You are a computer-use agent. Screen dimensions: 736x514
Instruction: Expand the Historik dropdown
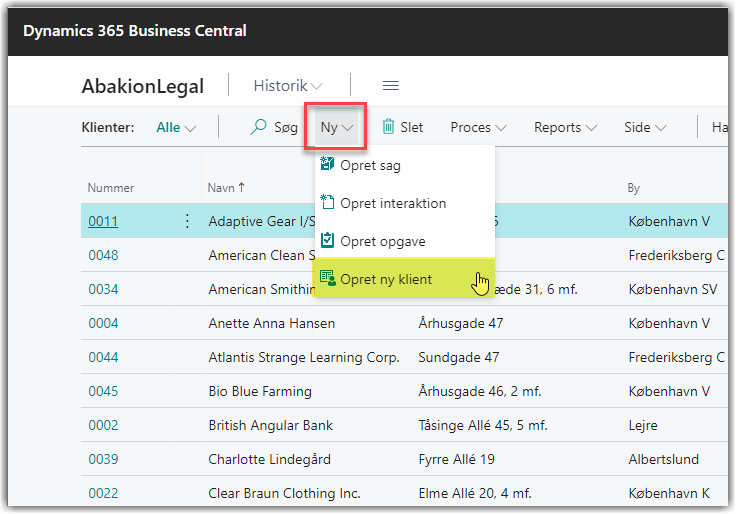click(x=288, y=85)
